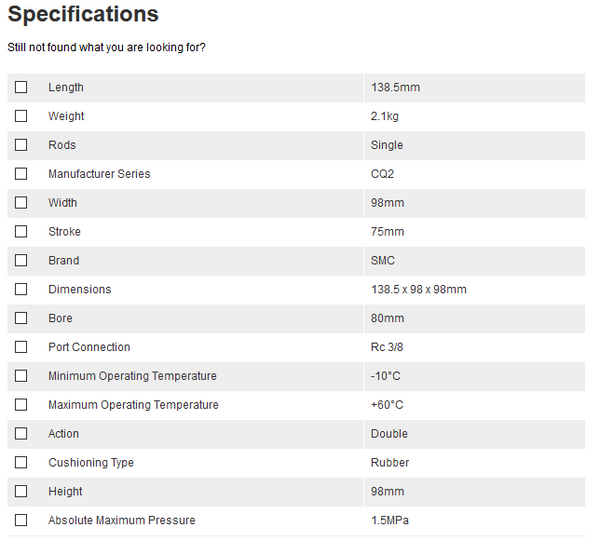Click the Specifications heading

click(83, 15)
